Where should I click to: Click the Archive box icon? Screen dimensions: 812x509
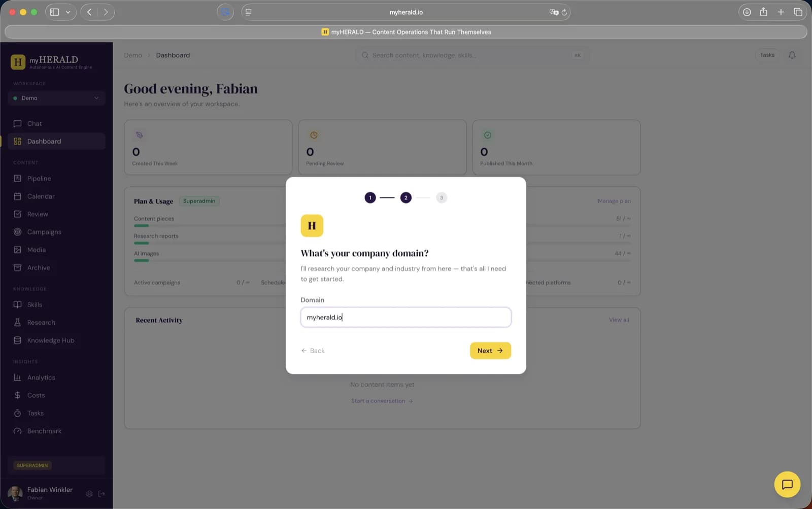click(18, 267)
